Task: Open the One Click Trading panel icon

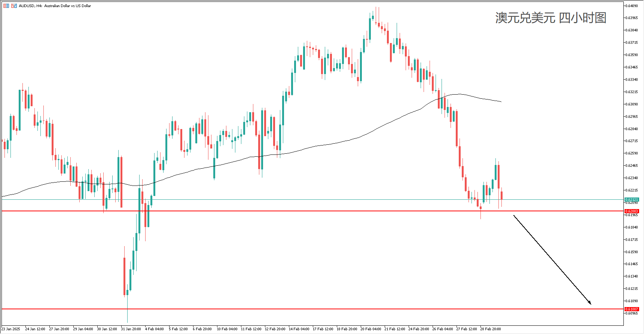Action: (14, 6)
